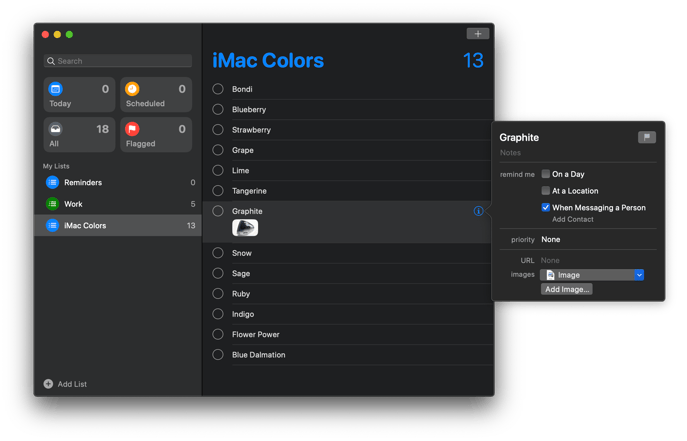Click the green Work list icon

[53, 204]
